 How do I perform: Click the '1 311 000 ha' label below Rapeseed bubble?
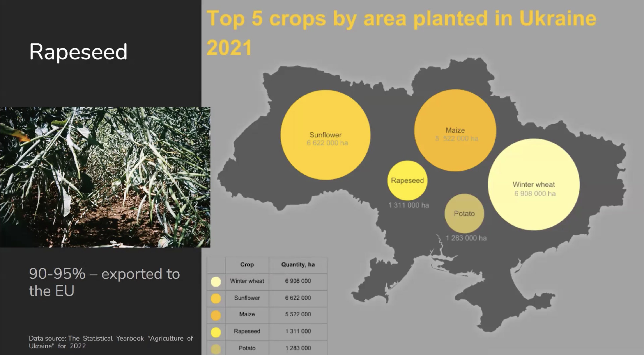409,205
